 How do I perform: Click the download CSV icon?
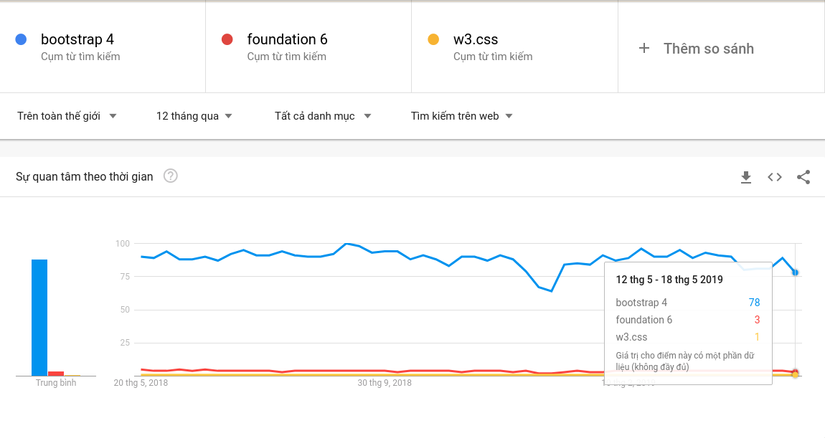point(746,177)
